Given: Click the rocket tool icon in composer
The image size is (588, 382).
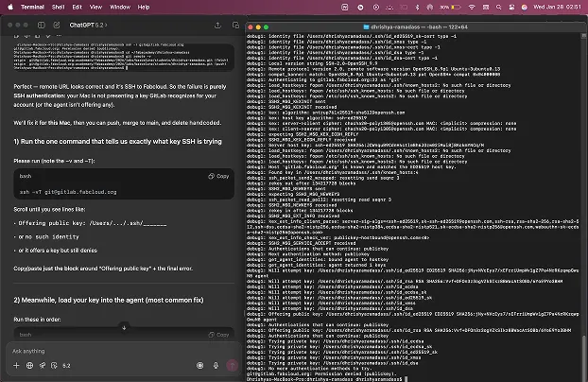Looking at the screenshot, I should 42,366.
